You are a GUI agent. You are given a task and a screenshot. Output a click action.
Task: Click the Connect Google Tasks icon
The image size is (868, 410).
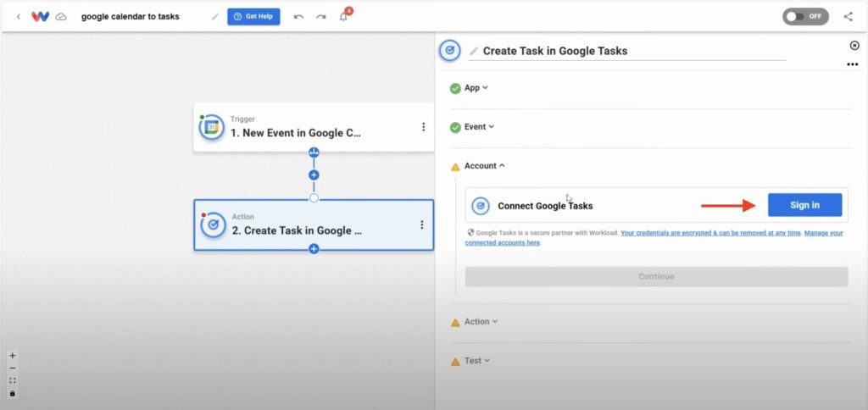[x=480, y=206]
